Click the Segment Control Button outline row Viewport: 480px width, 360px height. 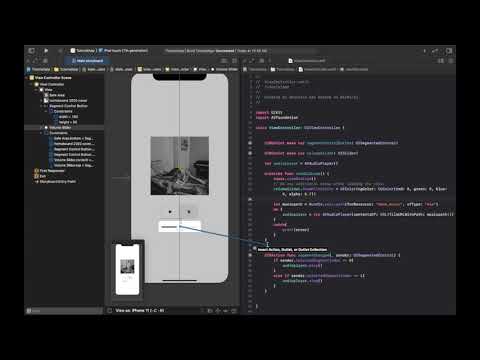point(66,106)
